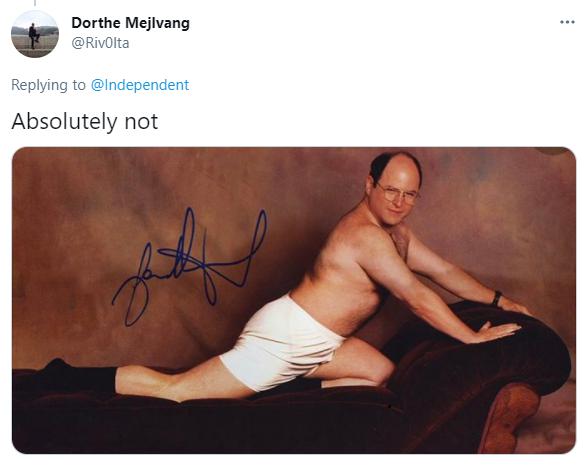Click the word 'Mejlvang' in the header
The width and height of the screenshot is (587, 471).
158,23
